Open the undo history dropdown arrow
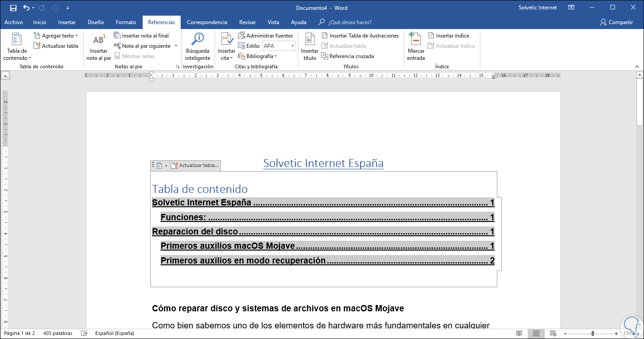The width and height of the screenshot is (644, 339). (33, 8)
